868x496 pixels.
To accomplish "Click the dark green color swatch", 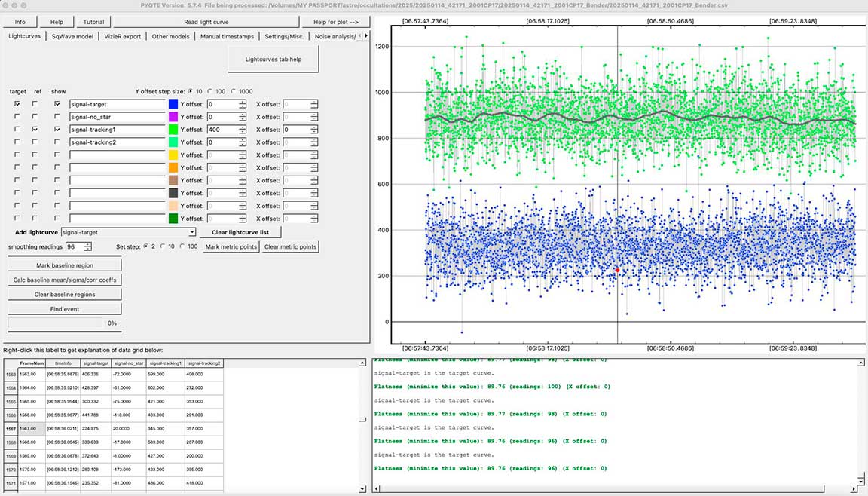I will 173,219.
